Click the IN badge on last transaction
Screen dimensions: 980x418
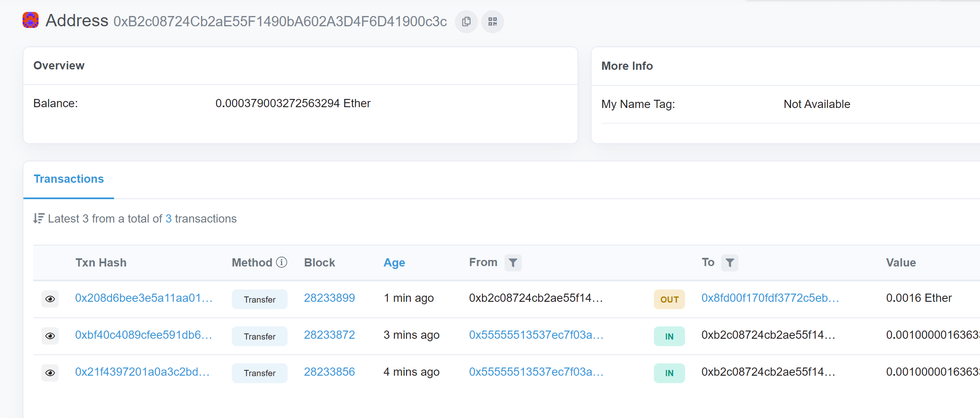(x=669, y=373)
